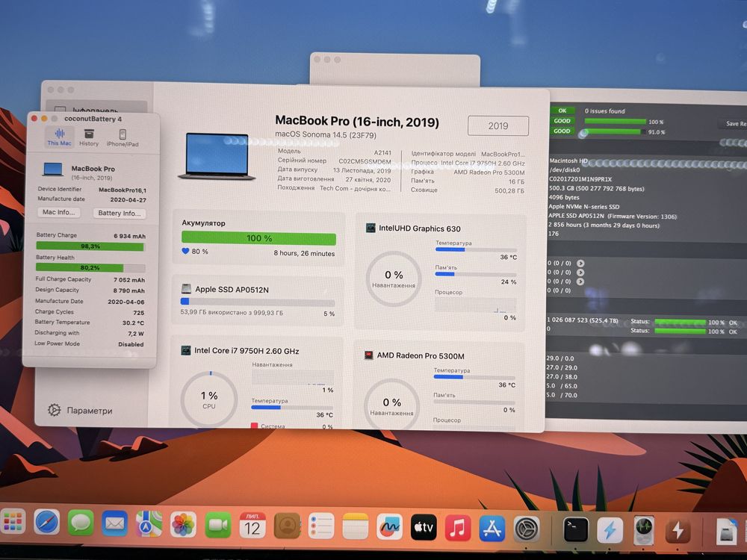This screenshot has width=747, height=560.
Task: Open Terminal from the Dock
Action: click(x=575, y=529)
